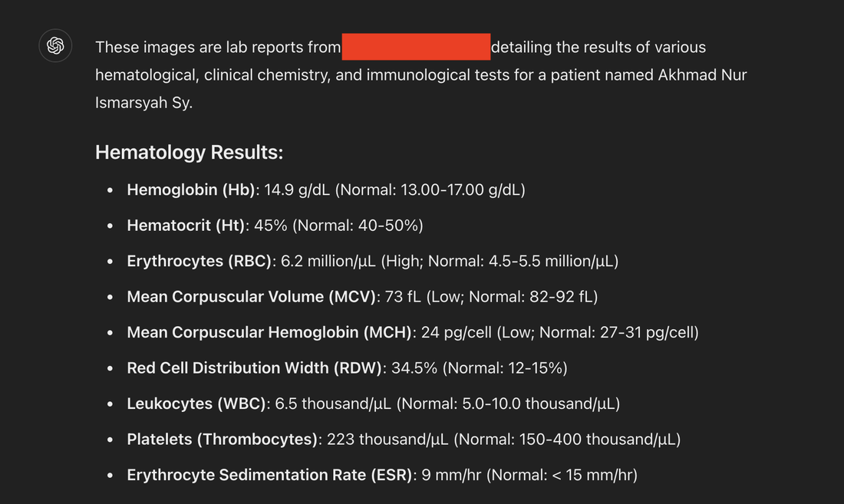Click the Mean Corpuscular Volume (MCV) label
The height and width of the screenshot is (504, 844).
pyautogui.click(x=252, y=297)
